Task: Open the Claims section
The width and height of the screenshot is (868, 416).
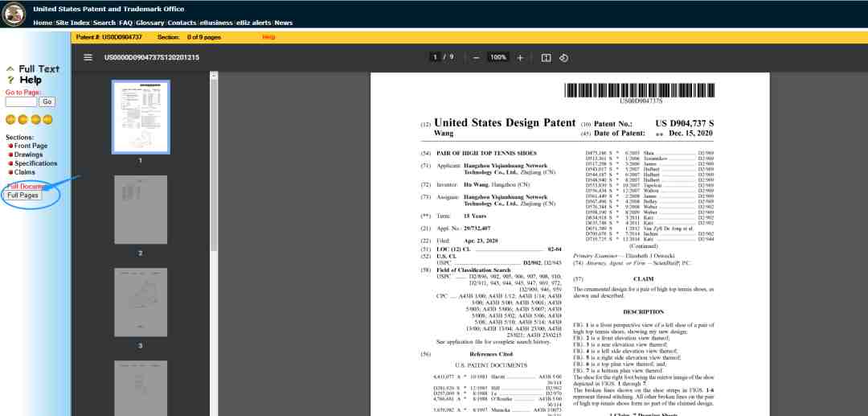Action: [25, 173]
